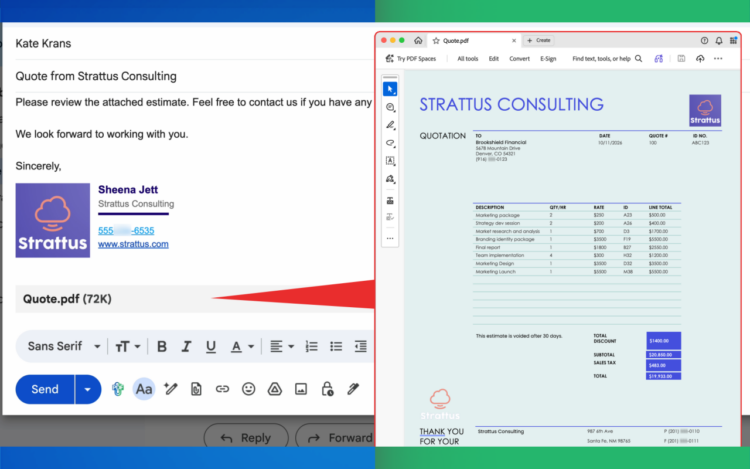Screen dimensions: 750x469
Task: Open the E-Sign menu in Acrobat
Action: point(548,59)
